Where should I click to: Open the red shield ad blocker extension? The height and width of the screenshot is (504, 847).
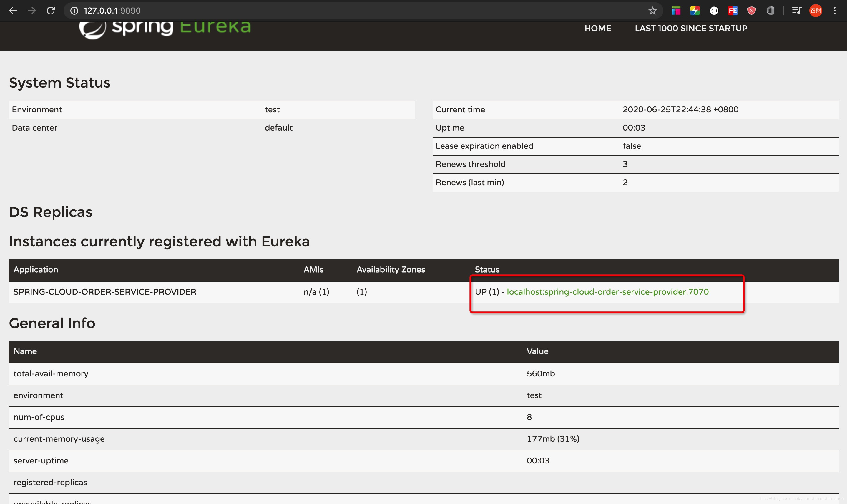(751, 11)
